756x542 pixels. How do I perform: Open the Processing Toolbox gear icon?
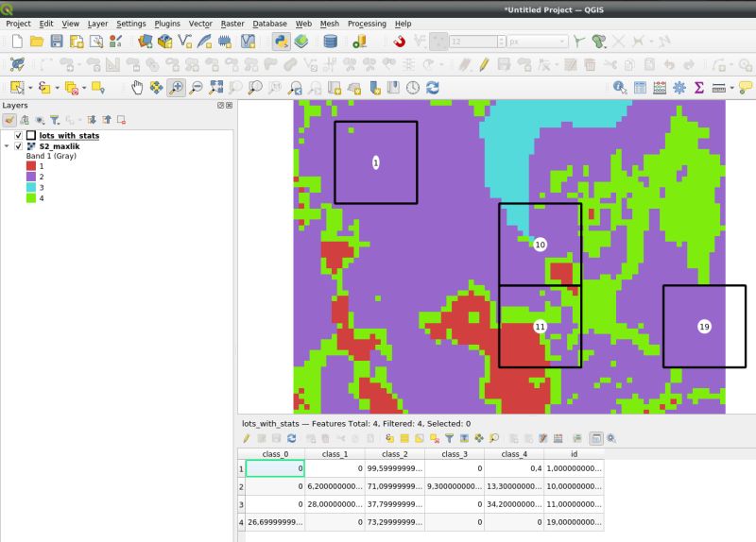[x=679, y=88]
